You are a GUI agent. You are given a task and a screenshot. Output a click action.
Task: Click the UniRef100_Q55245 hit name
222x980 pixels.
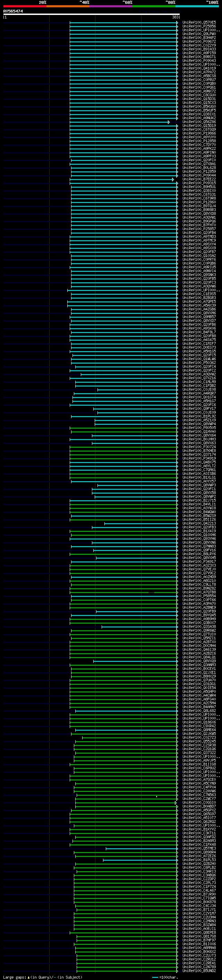(199, 741)
